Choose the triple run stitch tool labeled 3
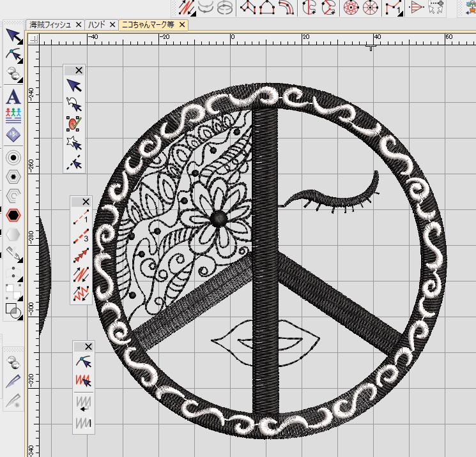This screenshot has width=476, height=457. [81, 236]
